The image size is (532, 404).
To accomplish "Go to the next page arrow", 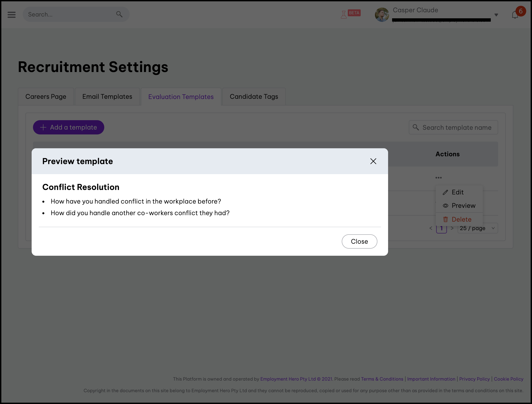I will click(452, 228).
